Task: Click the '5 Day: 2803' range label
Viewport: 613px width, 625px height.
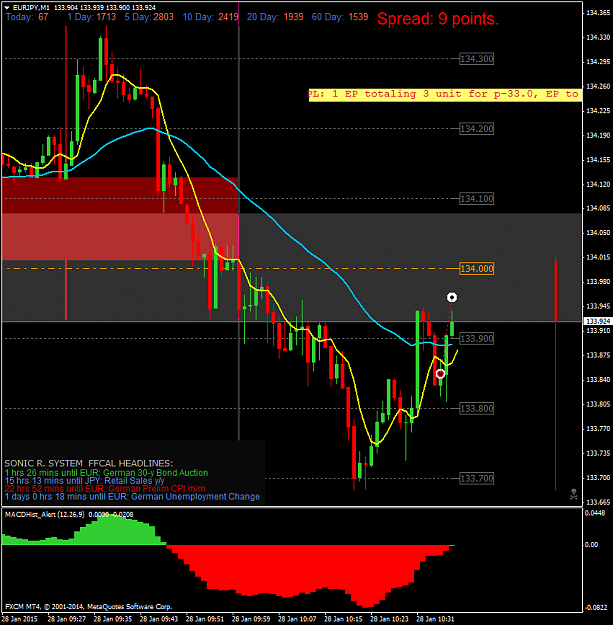Action: click(x=149, y=17)
